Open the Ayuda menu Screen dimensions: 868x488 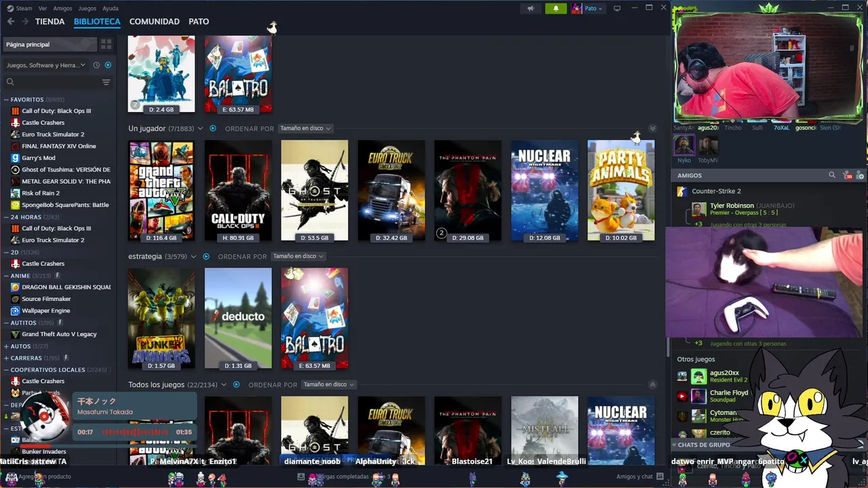point(110,8)
